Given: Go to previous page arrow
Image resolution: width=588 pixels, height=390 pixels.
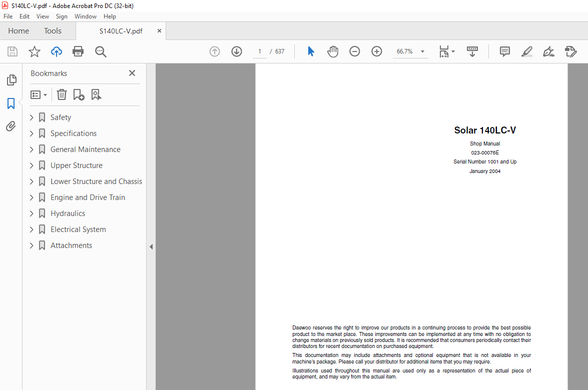Looking at the screenshot, I should click(x=215, y=51).
